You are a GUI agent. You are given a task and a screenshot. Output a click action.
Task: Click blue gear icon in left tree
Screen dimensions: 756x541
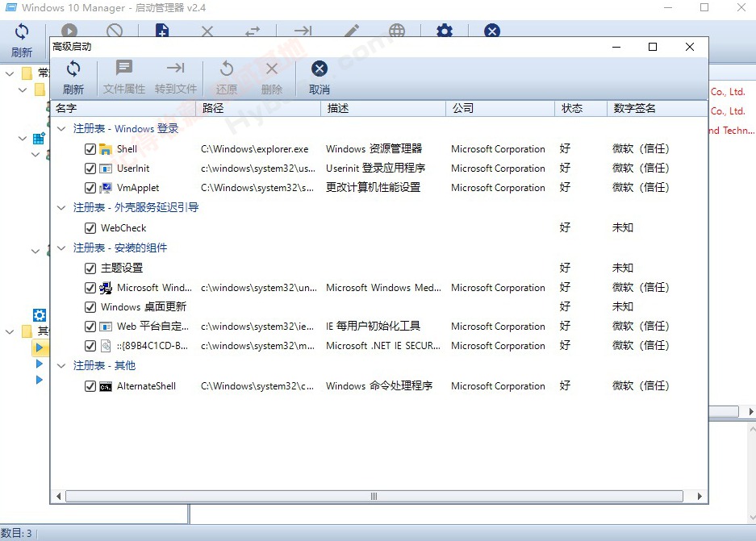pyautogui.click(x=39, y=315)
